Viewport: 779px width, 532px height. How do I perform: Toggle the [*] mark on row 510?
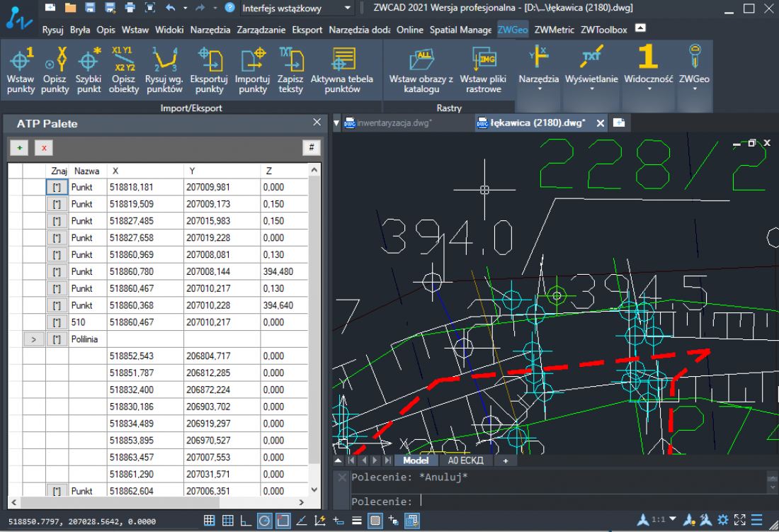click(57, 322)
